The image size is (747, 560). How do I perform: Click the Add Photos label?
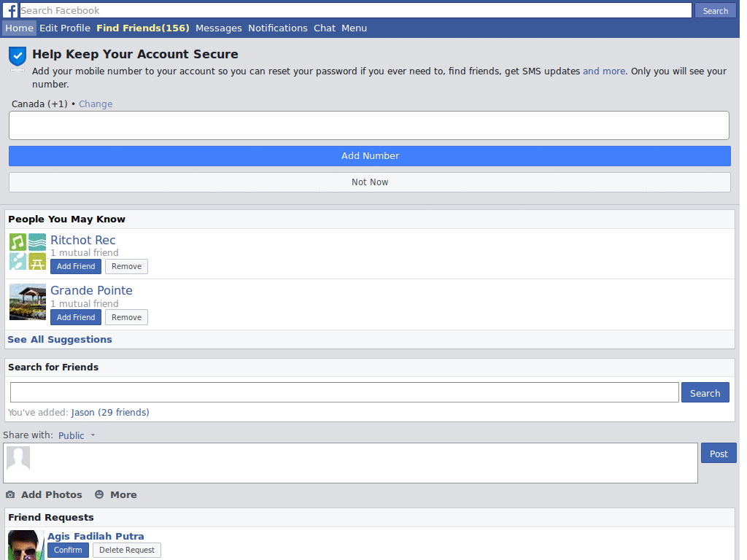coord(52,495)
